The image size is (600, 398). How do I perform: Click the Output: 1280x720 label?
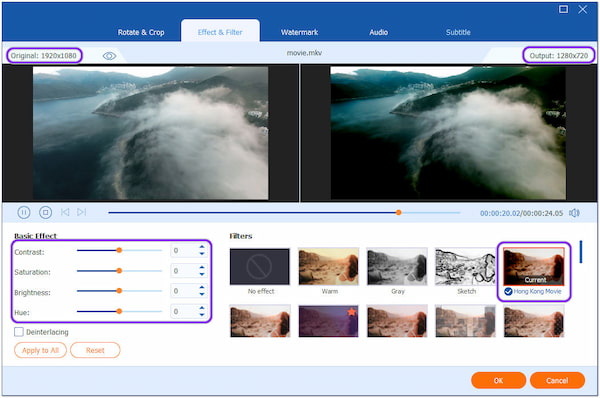559,56
